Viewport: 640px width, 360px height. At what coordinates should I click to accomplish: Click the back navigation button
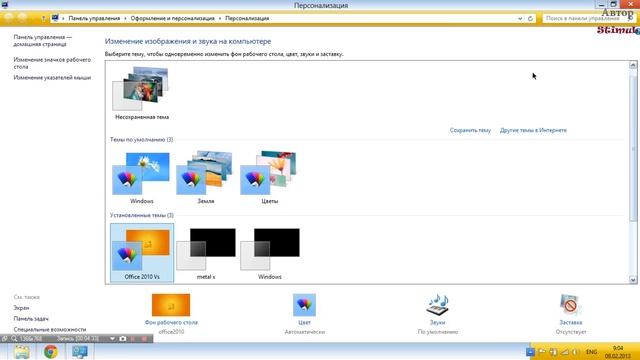pyautogui.click(x=9, y=18)
